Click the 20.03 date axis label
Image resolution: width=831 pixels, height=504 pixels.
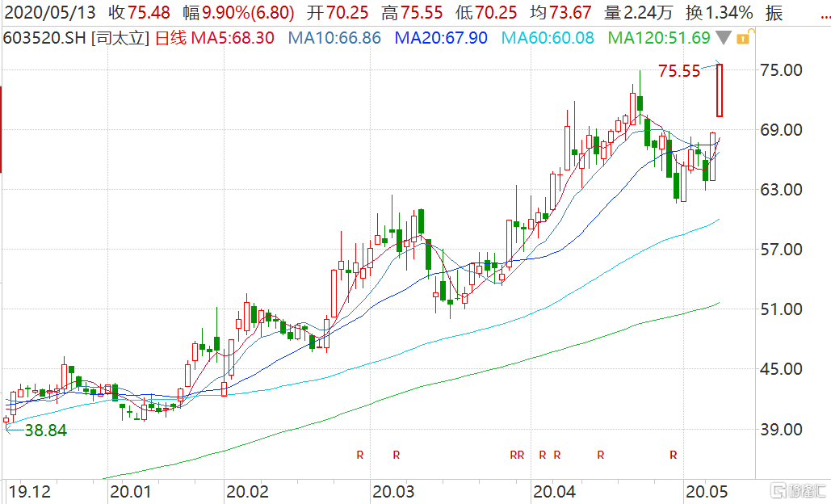click(x=394, y=492)
